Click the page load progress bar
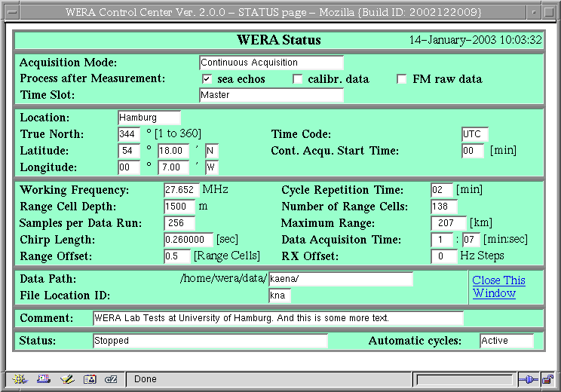The width and height of the screenshot is (561, 392). 464,379
